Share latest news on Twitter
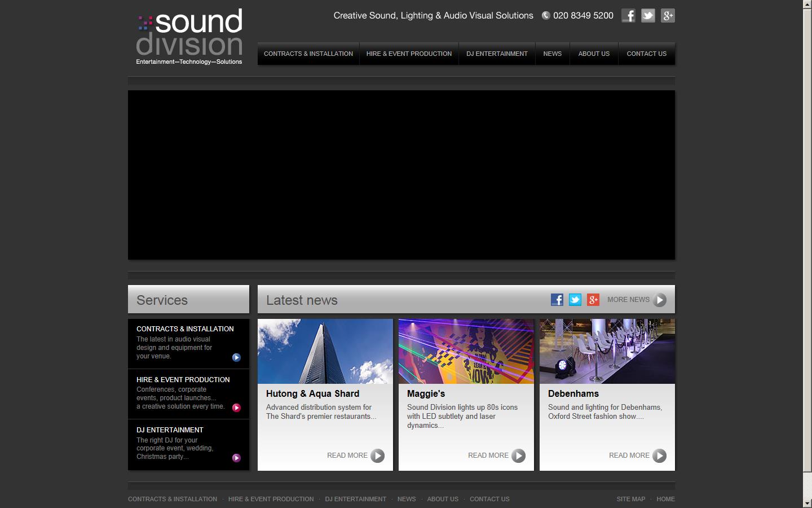812x508 pixels. (575, 300)
